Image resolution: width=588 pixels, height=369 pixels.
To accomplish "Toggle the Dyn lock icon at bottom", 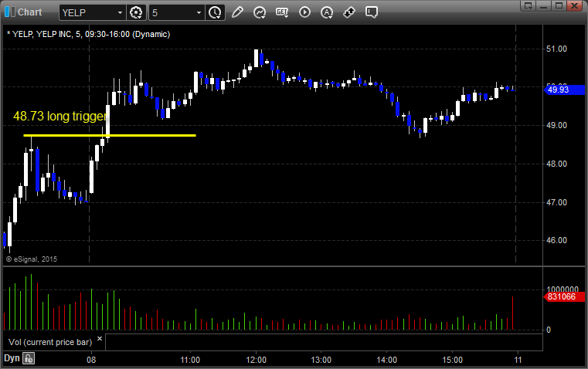I will (x=29, y=358).
